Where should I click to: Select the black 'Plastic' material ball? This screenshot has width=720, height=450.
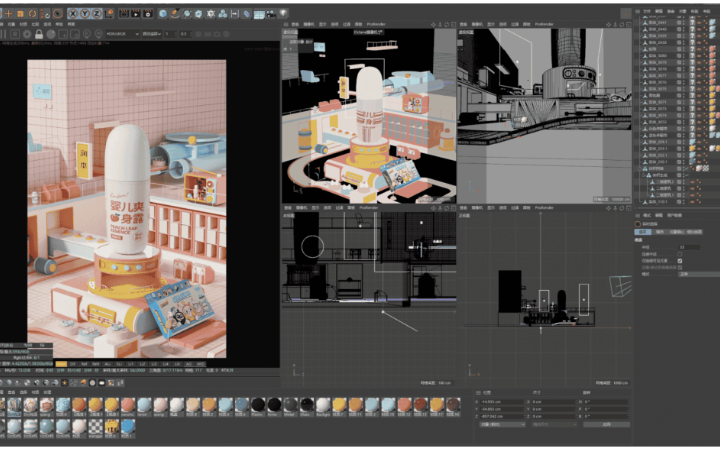point(258,405)
